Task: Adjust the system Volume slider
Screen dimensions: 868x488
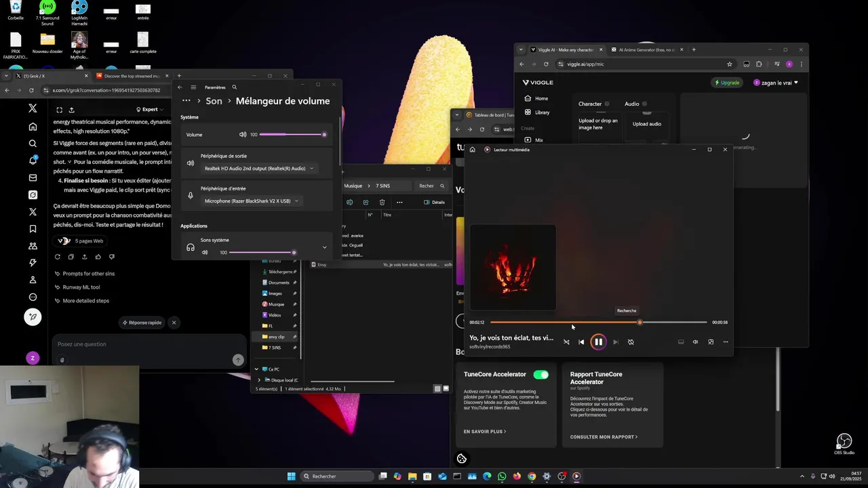Action: [x=293, y=135]
